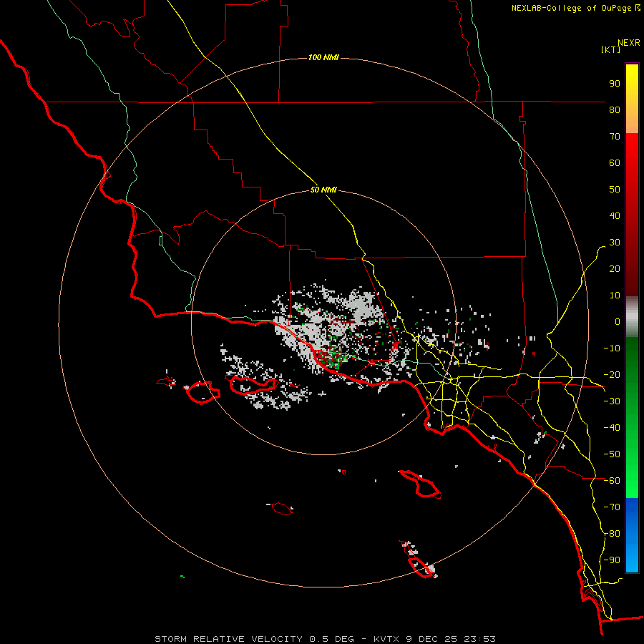Viewport: 644px width, 644px height.
Task: Click the "40" value on the velocity scale
Action: coord(615,216)
